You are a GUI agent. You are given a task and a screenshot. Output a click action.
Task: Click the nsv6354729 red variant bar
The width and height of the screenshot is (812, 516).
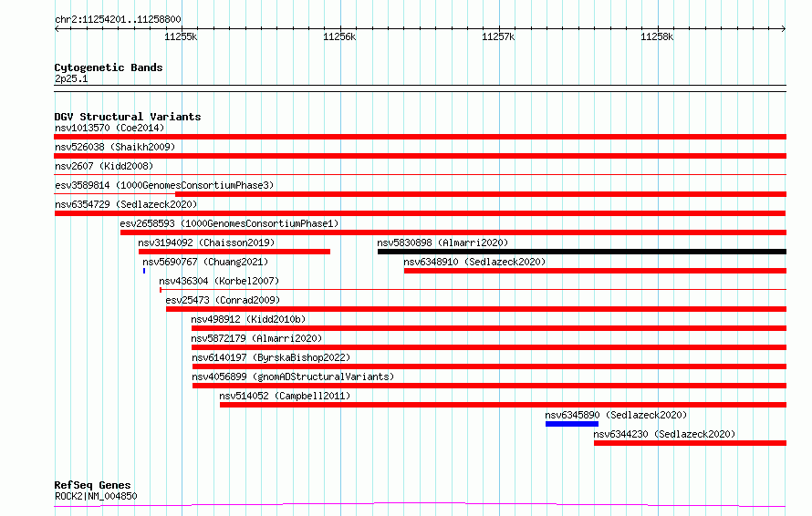(x=420, y=213)
